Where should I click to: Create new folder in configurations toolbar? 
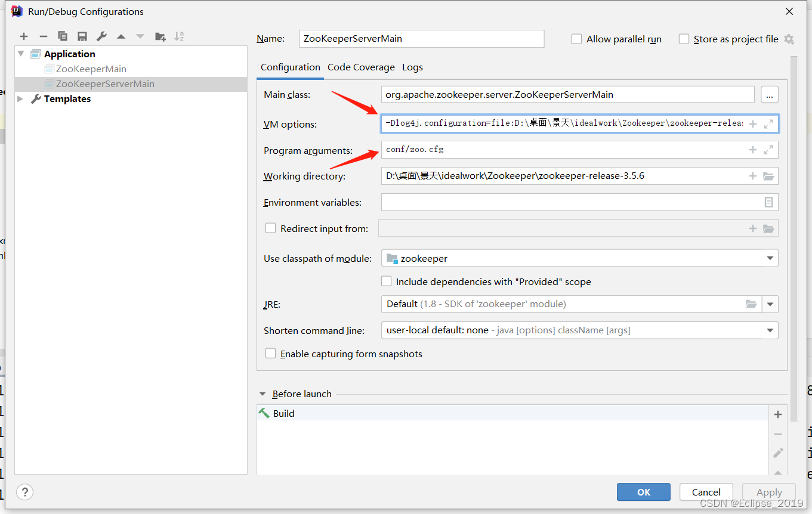(160, 37)
